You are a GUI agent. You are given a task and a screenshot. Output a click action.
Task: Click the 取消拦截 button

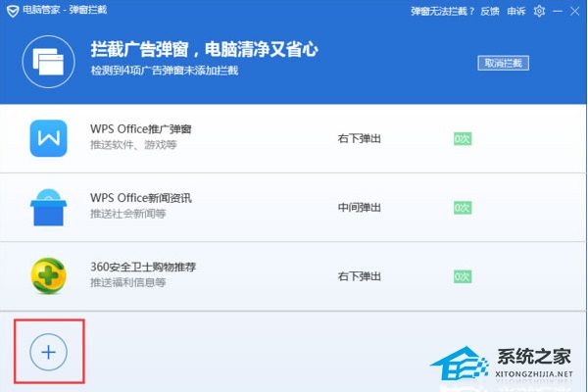(x=504, y=63)
